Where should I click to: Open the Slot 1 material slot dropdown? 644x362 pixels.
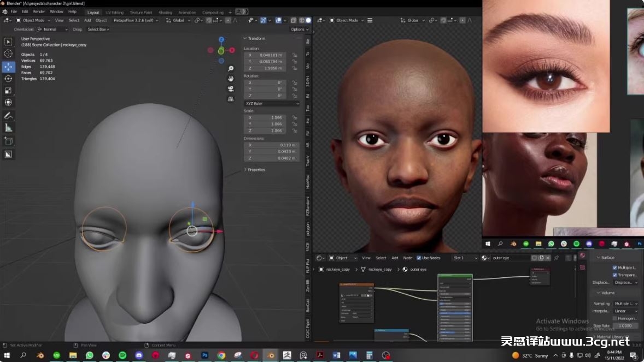[465, 258]
